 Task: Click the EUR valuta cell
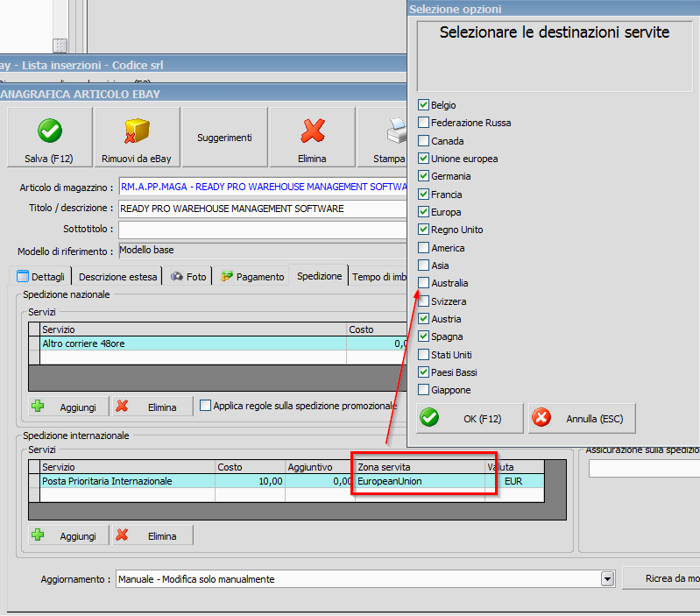tap(514, 481)
